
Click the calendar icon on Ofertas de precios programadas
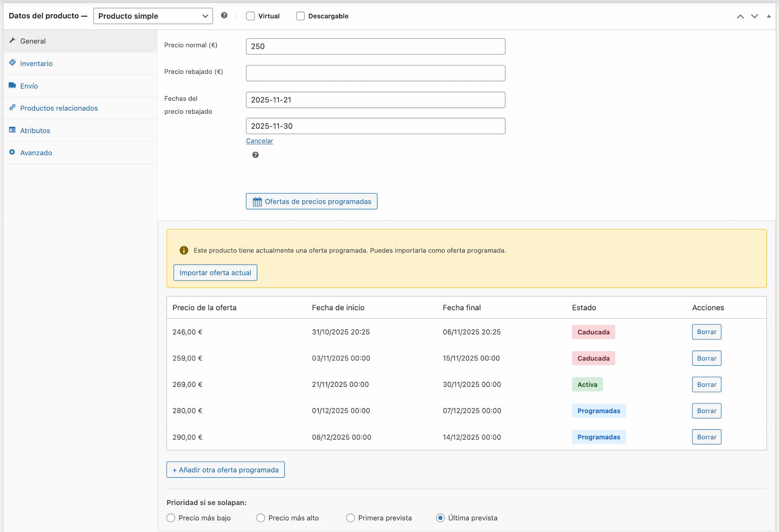(x=257, y=201)
